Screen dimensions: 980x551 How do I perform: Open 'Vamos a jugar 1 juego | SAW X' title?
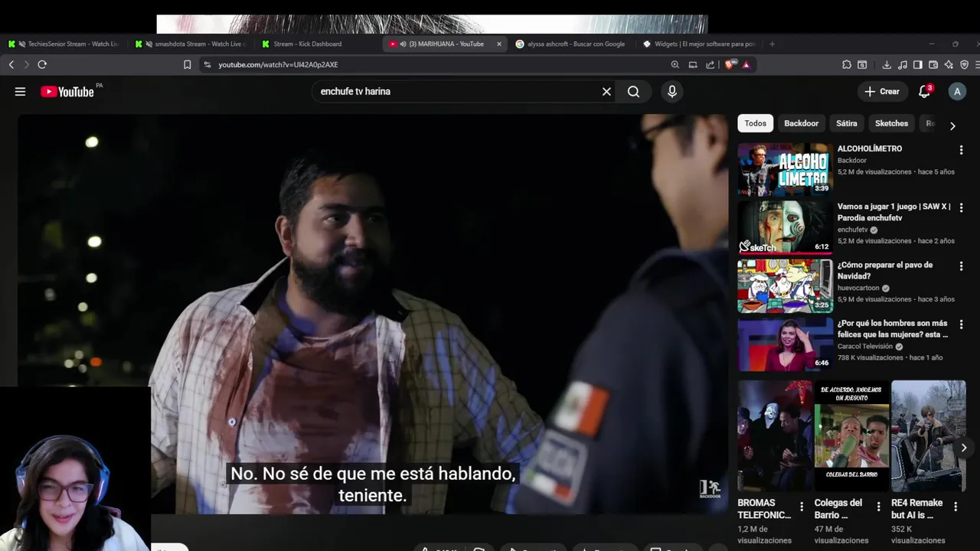pyautogui.click(x=893, y=212)
